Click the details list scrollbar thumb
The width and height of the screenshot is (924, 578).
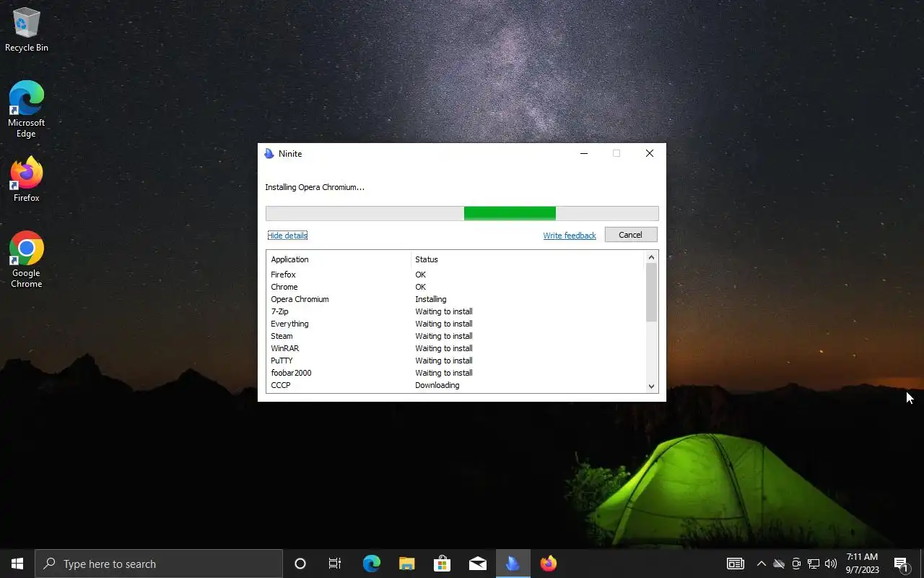coord(651,292)
